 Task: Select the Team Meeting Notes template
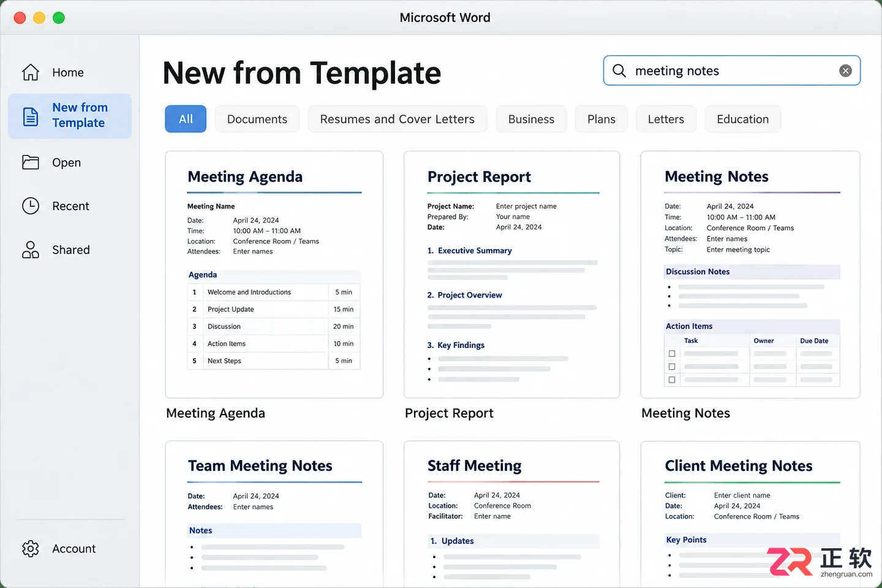click(x=274, y=514)
